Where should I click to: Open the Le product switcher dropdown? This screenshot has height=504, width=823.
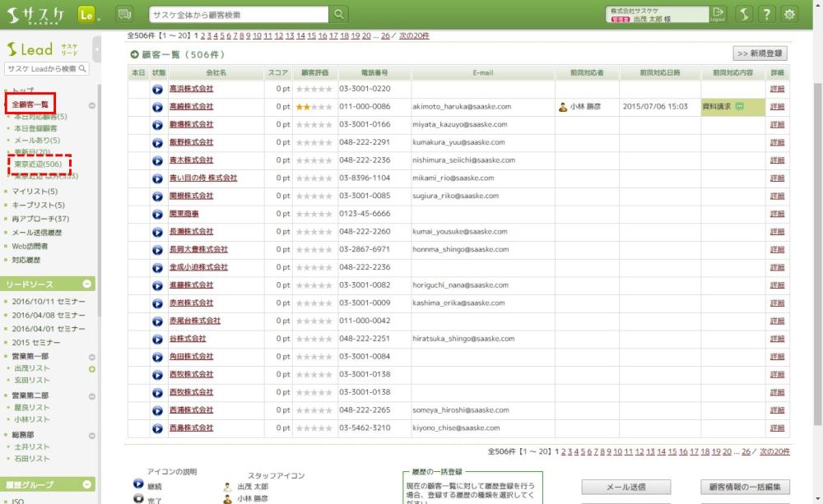(88, 15)
